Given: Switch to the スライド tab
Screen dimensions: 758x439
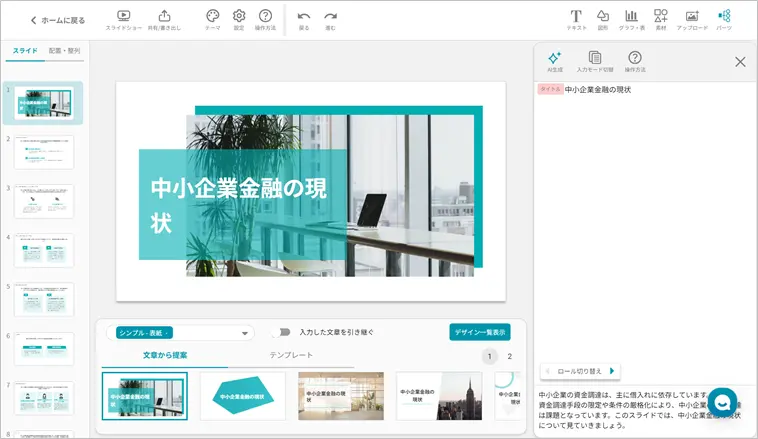Looking at the screenshot, I should (25, 51).
